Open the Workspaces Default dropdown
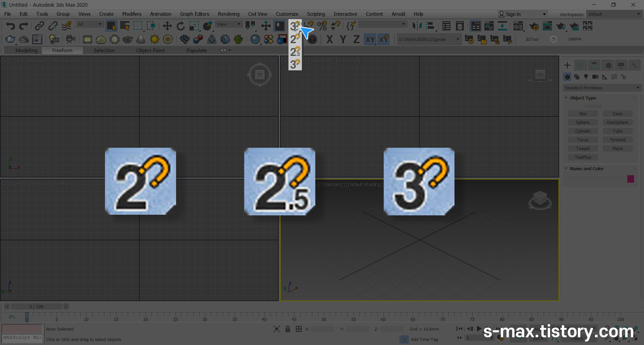This screenshot has width=644, height=345. click(614, 14)
